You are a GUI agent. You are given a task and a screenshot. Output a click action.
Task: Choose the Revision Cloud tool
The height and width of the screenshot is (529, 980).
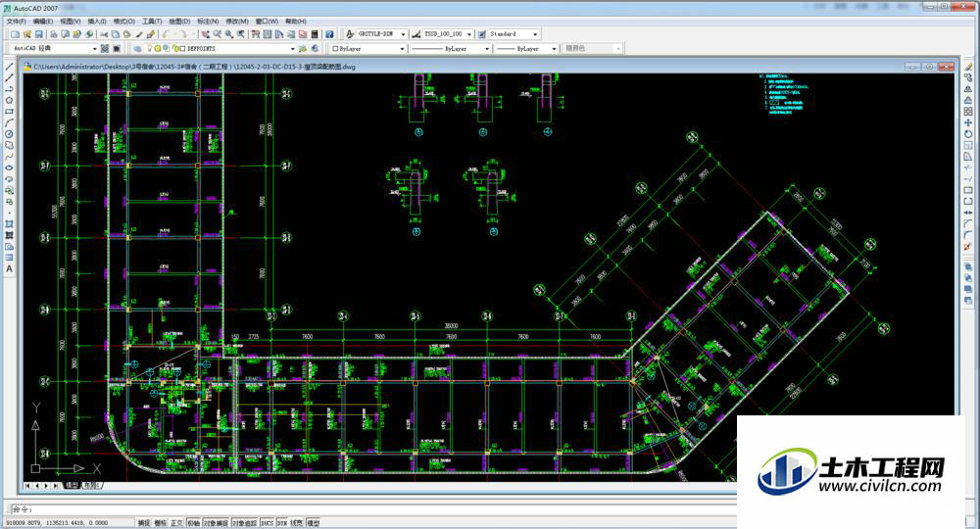[10, 145]
